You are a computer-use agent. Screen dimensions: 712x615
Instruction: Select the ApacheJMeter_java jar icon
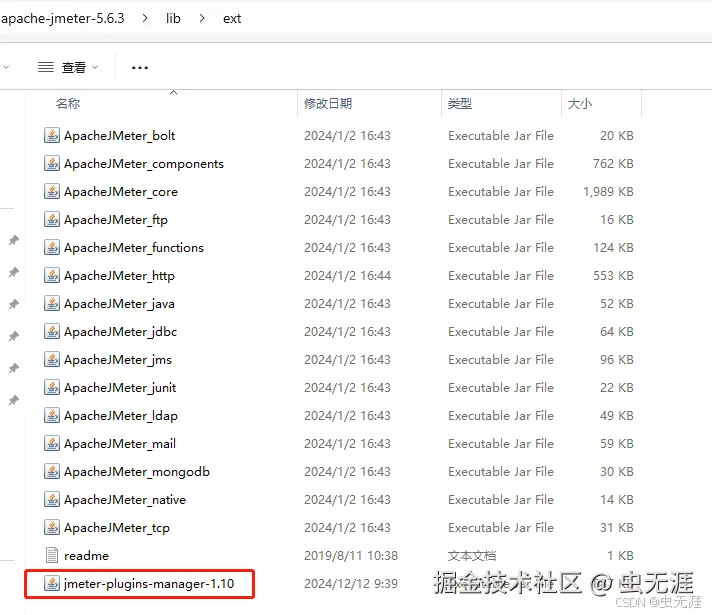52,303
